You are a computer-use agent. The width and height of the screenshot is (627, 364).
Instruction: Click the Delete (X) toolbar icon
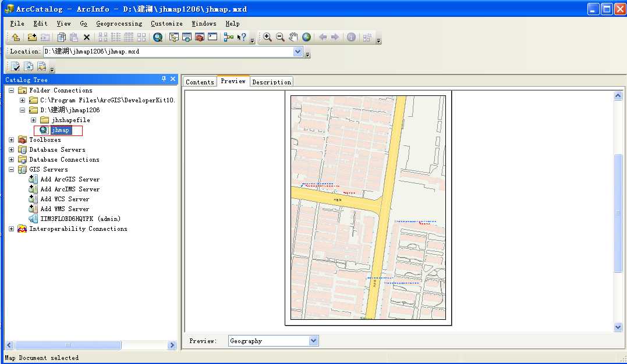pyautogui.click(x=87, y=37)
